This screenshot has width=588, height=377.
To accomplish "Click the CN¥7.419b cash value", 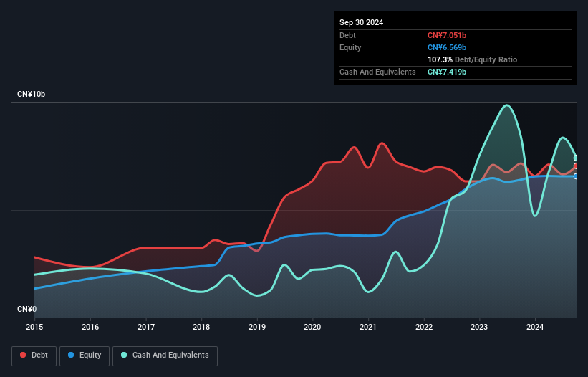I will [447, 72].
